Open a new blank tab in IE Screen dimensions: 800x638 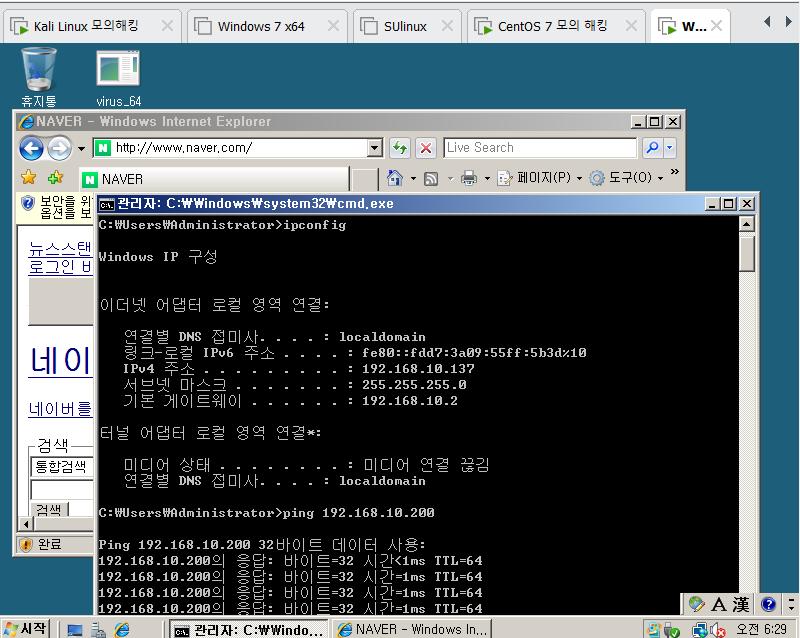click(x=365, y=180)
